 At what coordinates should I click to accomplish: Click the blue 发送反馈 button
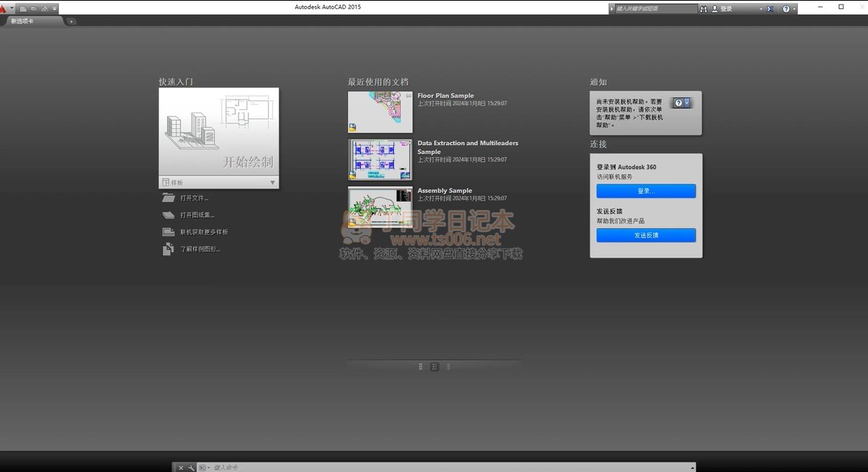[x=646, y=235]
